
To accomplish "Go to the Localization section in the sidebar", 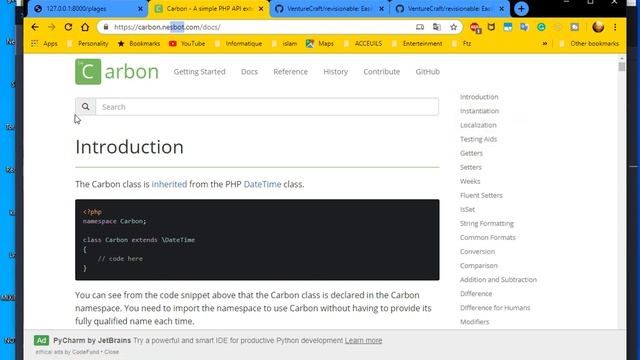I will click(478, 125).
